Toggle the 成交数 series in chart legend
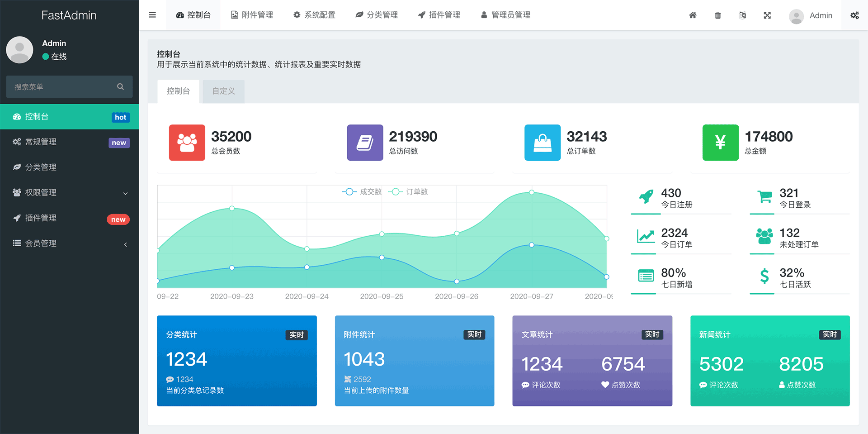 362,192
